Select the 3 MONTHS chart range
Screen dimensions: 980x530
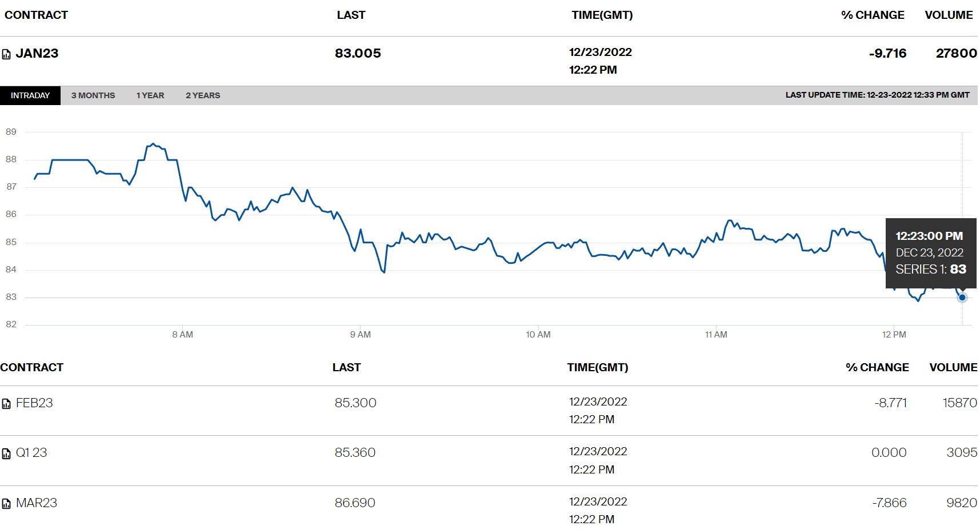[x=93, y=95]
